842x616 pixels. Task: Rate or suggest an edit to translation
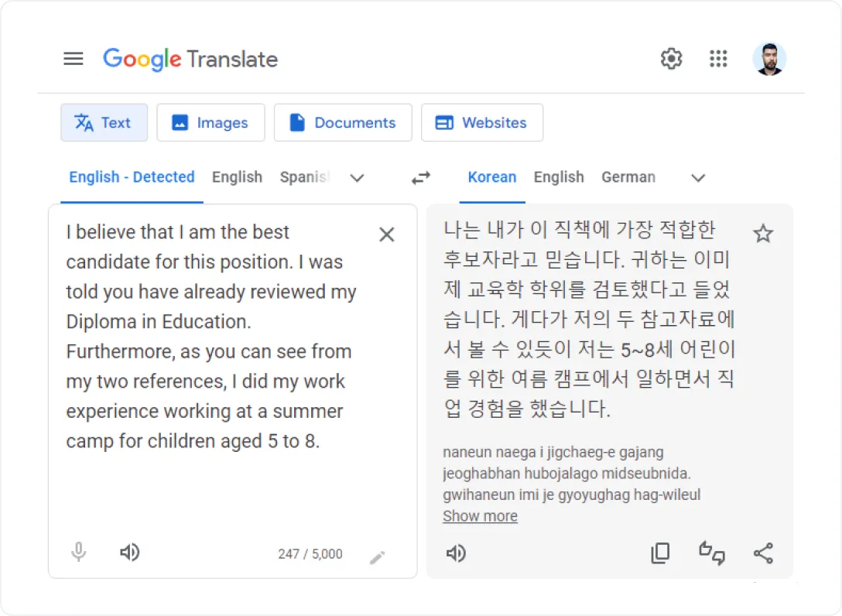point(711,553)
